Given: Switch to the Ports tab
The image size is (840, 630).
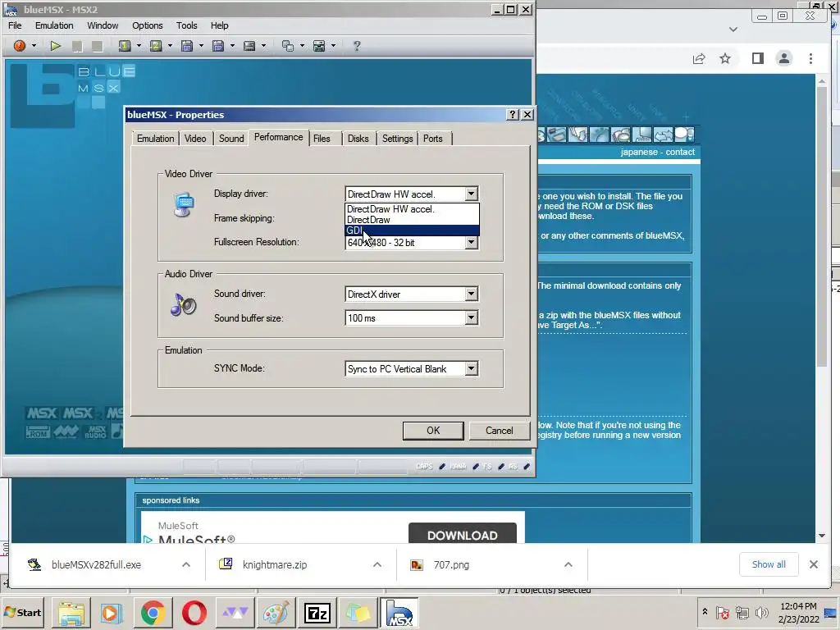Looking at the screenshot, I should tap(433, 139).
